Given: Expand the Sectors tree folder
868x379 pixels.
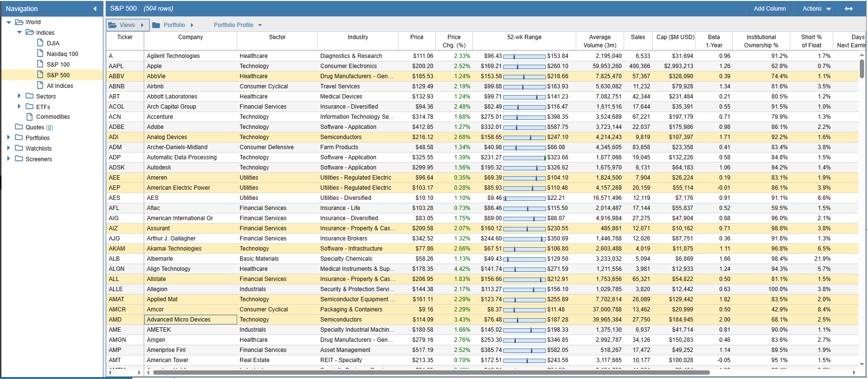Looking at the screenshot, I should 19,96.
